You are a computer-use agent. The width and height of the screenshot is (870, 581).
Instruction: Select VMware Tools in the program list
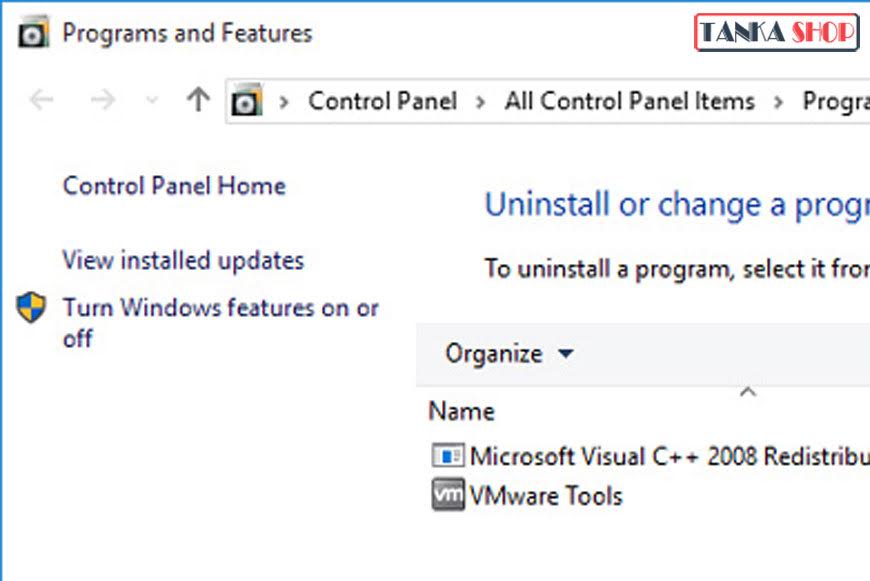pyautogui.click(x=546, y=496)
